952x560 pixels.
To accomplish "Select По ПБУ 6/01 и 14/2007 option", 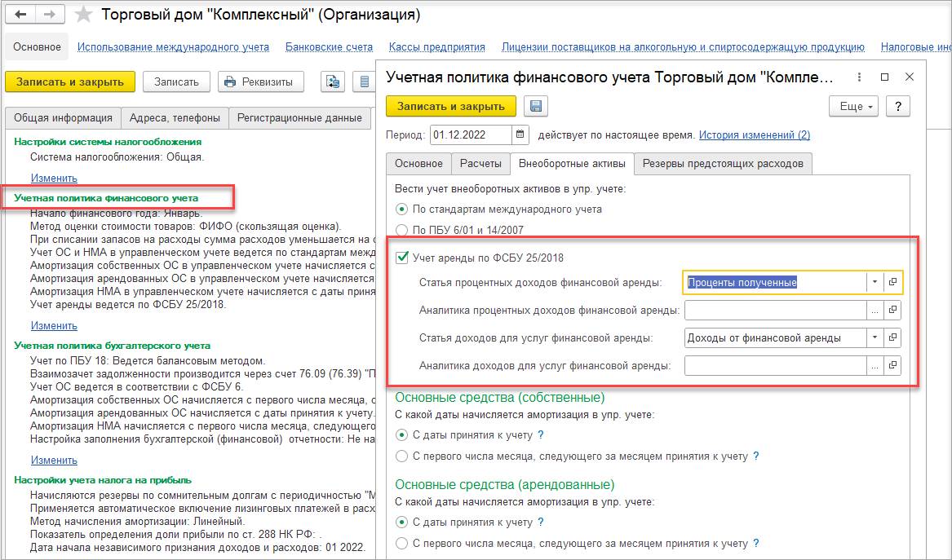I will coord(401,230).
